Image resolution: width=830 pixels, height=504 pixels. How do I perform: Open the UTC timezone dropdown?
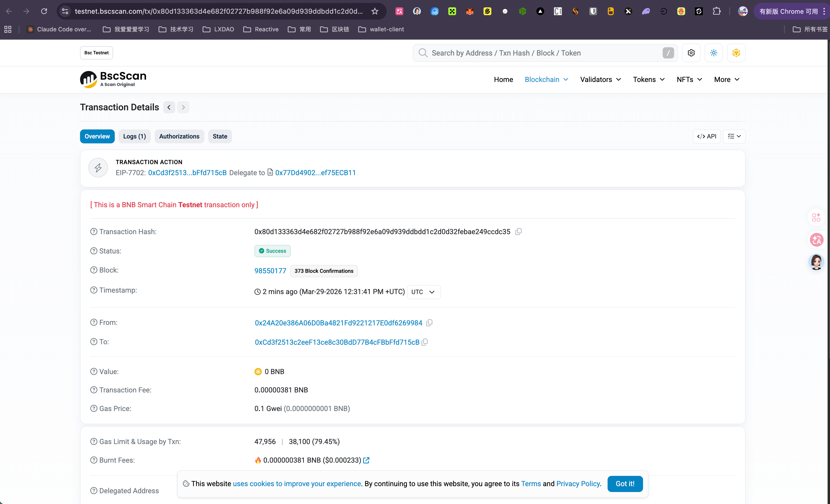[x=423, y=292]
